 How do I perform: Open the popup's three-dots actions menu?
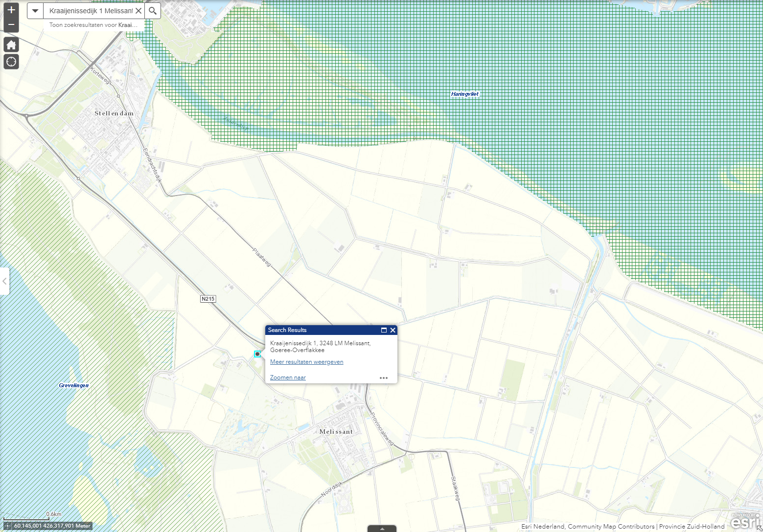pos(384,378)
